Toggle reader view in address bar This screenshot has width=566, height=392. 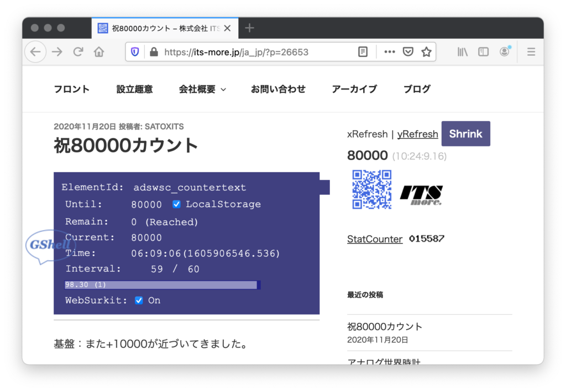(x=363, y=52)
